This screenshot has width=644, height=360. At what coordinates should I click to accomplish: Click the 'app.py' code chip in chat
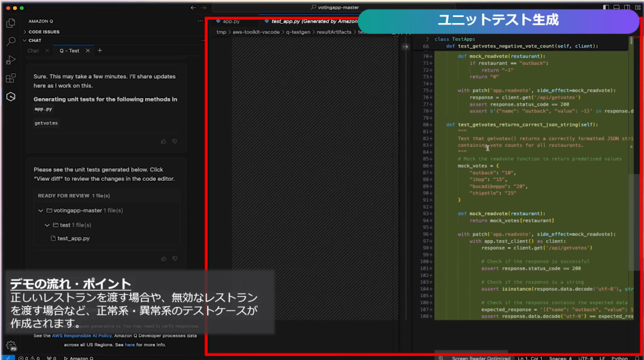(x=43, y=109)
